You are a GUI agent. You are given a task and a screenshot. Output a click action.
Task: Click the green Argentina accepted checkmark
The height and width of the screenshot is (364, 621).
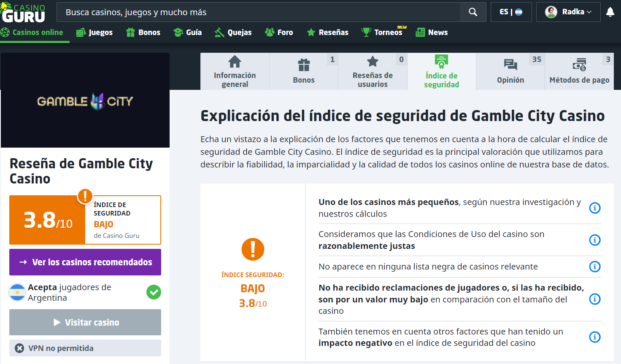tap(154, 292)
